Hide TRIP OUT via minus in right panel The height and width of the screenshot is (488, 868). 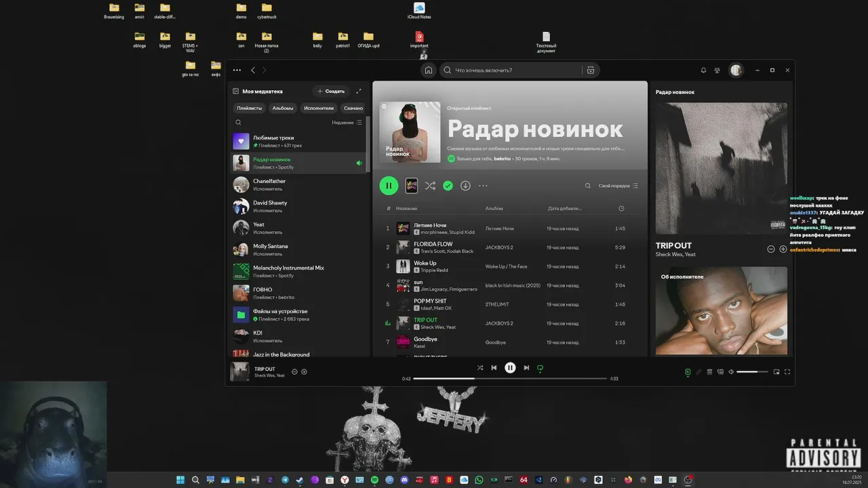[x=770, y=249]
